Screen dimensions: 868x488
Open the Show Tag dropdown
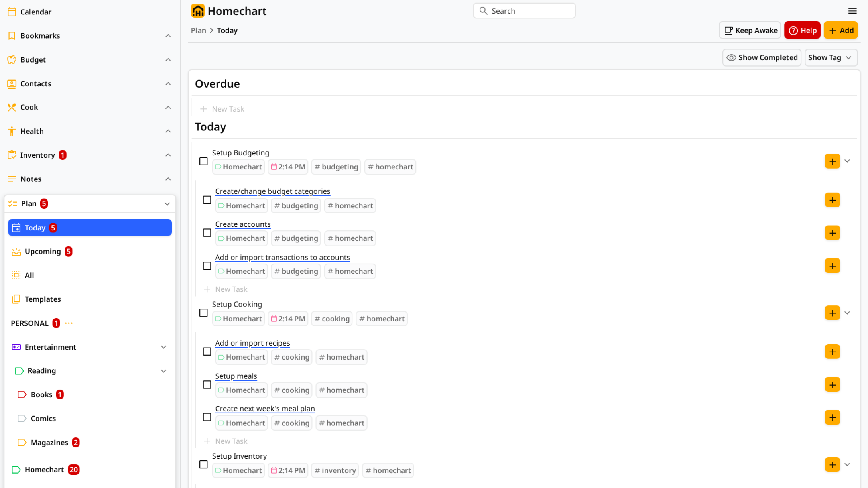[831, 58]
